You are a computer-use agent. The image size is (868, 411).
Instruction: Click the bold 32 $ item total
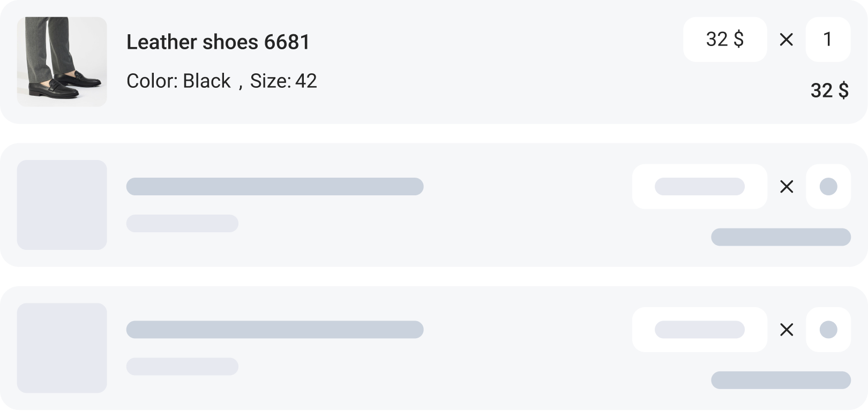829,90
